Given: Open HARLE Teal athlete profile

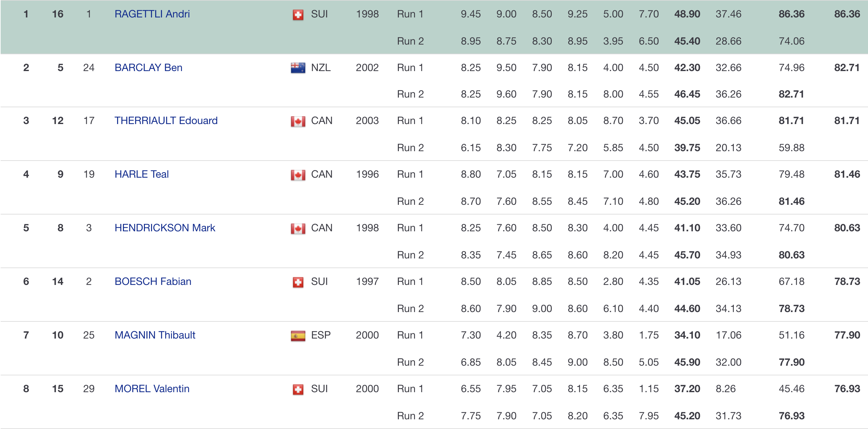Looking at the screenshot, I should click(142, 174).
